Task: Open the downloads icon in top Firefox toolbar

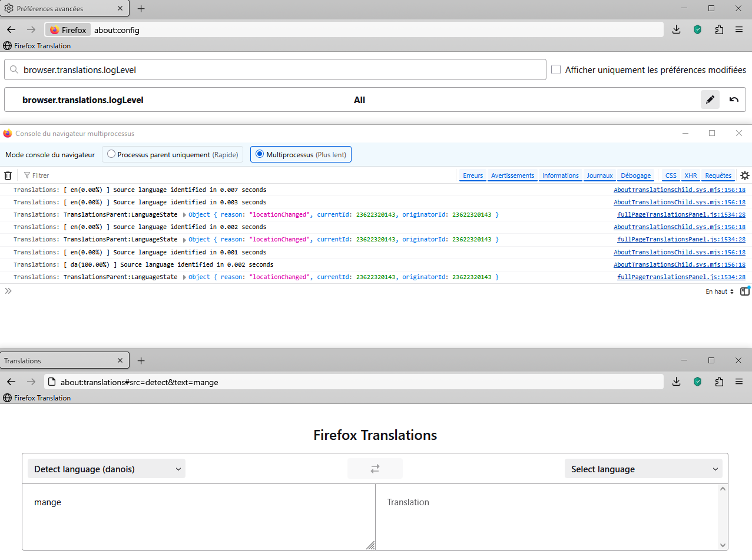Action: (676, 29)
